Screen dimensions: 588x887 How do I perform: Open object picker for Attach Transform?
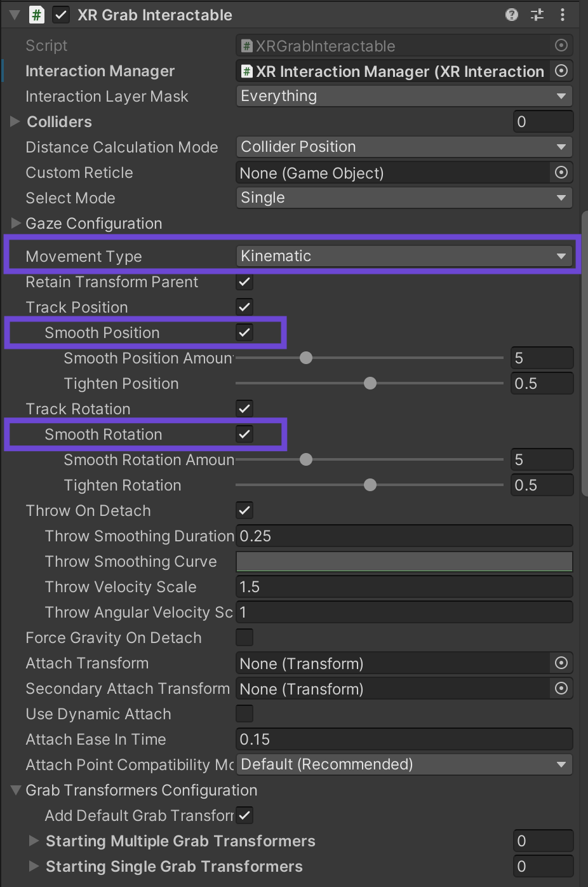tap(561, 663)
